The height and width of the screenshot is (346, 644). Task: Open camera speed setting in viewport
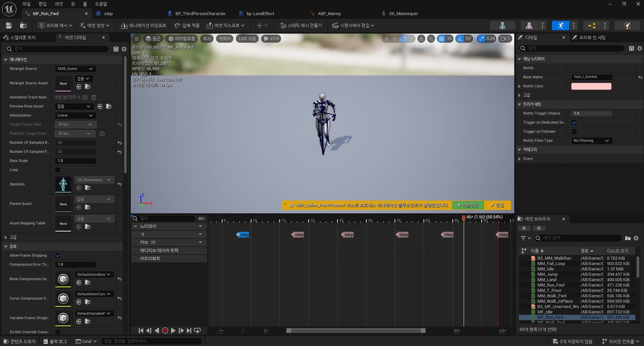pyautogui.click(x=505, y=39)
